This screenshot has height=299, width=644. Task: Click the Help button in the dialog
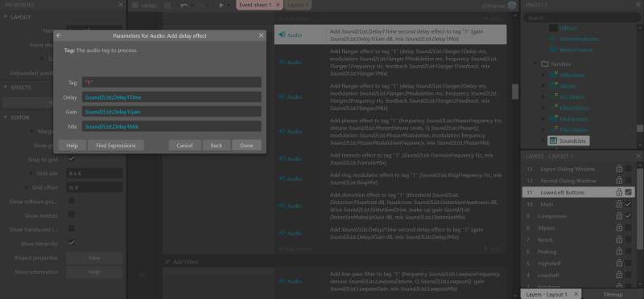(x=72, y=145)
